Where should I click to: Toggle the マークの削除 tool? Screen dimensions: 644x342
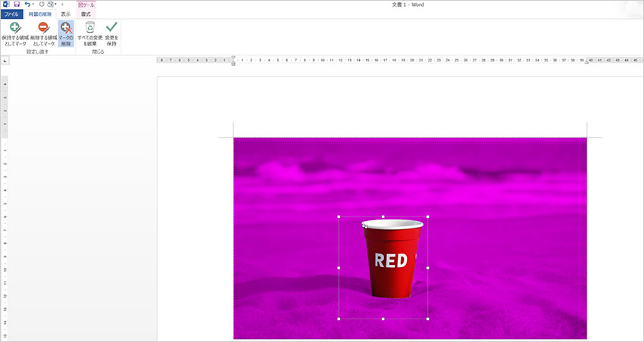click(x=66, y=33)
